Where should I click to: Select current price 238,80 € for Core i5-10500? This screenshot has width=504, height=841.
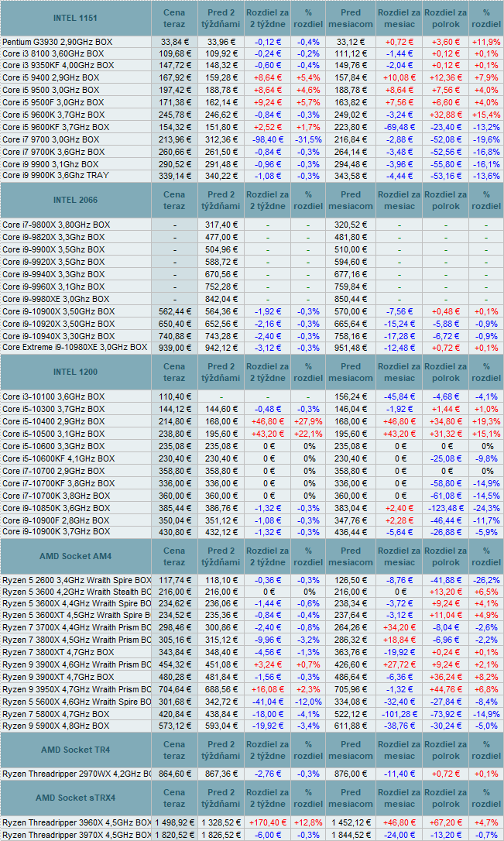pyautogui.click(x=174, y=434)
